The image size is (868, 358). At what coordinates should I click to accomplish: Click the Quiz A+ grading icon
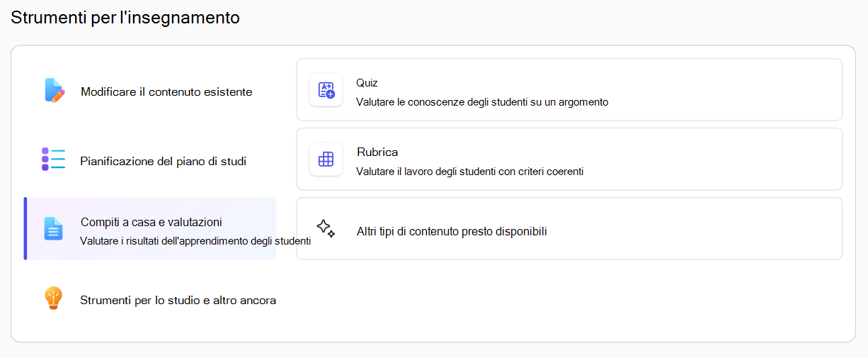click(326, 90)
